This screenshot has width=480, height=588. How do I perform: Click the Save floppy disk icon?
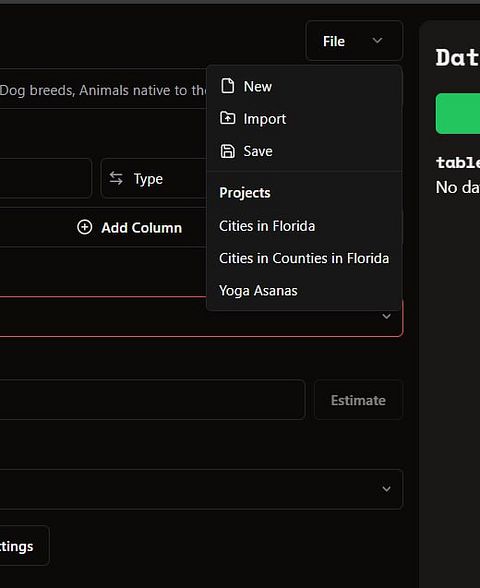[227, 151]
